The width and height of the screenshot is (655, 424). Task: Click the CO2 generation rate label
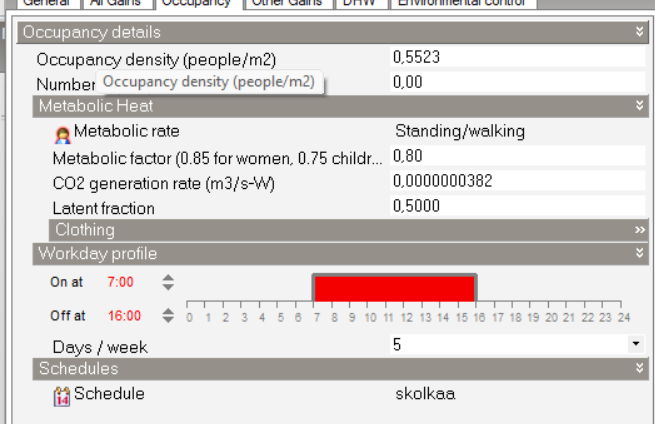pos(164,184)
